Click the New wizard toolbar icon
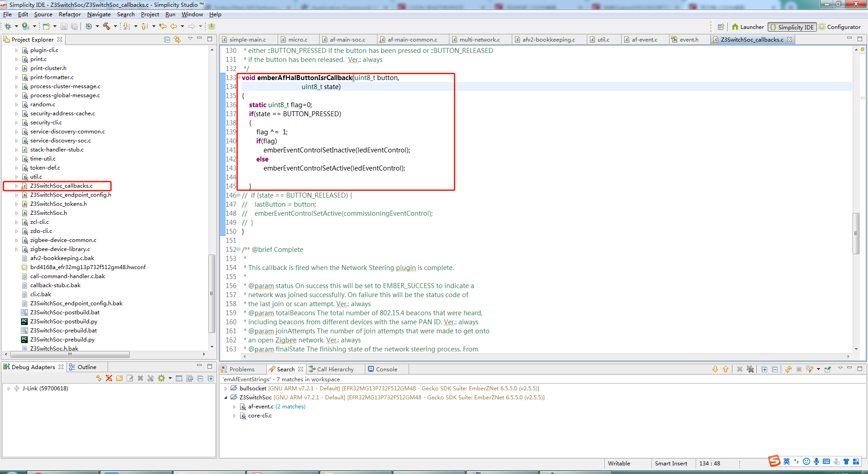 (x=46, y=26)
